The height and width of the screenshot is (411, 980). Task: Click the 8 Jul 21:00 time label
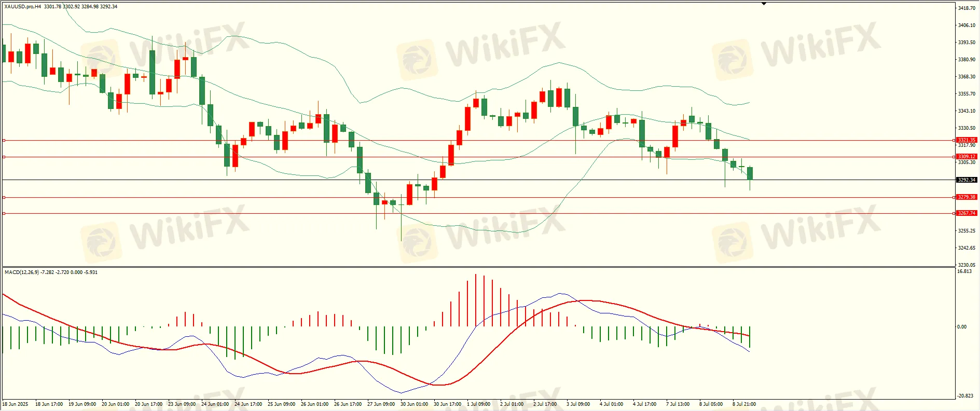point(744,404)
